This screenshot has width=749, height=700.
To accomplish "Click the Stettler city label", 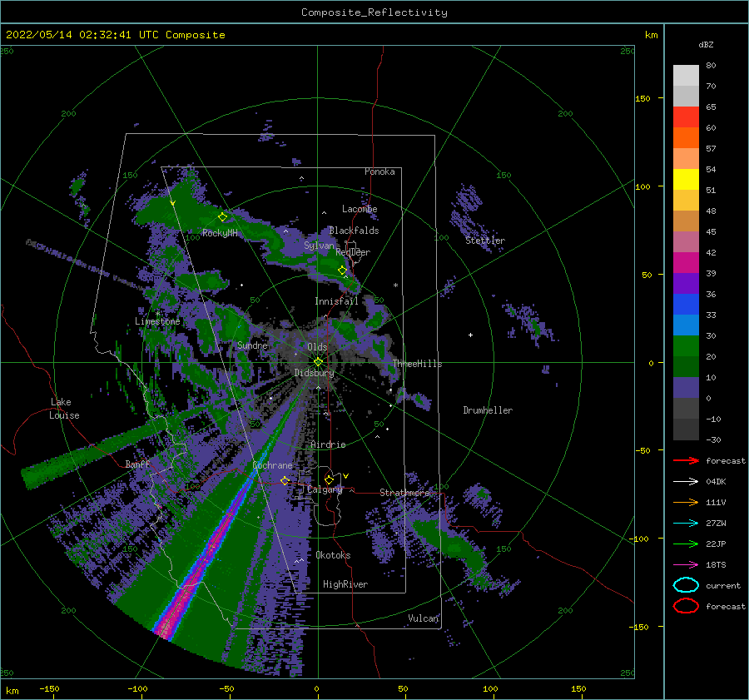I will (x=485, y=241).
